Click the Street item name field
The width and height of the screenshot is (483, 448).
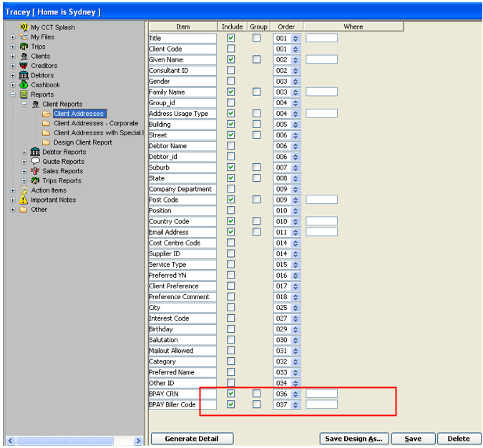pyautogui.click(x=182, y=135)
